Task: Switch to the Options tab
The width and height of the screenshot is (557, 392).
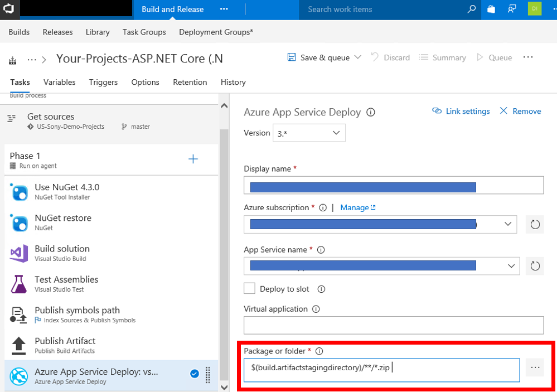Action: [x=146, y=82]
